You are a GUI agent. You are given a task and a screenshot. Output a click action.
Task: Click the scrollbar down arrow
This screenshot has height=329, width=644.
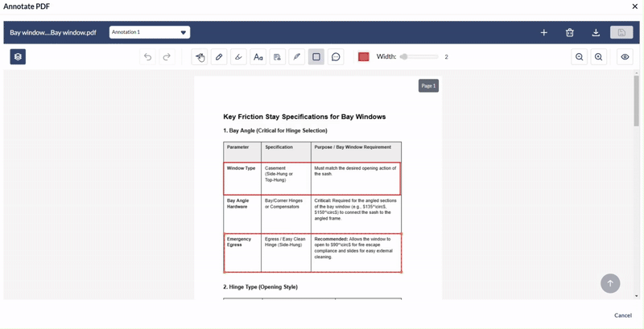tap(636, 296)
